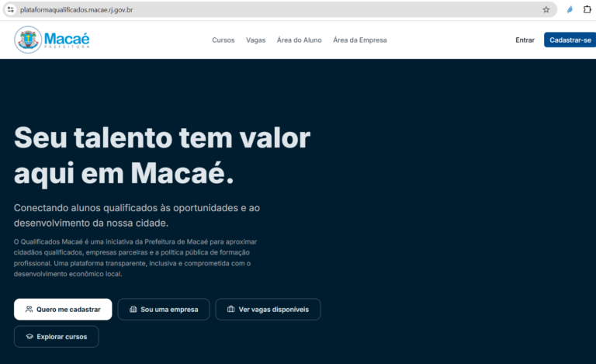Click the graduation cap icon in Explorar cursos
596x364 pixels.
pyautogui.click(x=29, y=337)
